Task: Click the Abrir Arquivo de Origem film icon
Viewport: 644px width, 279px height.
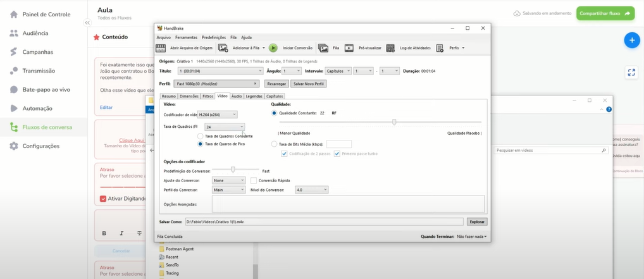Action: pos(161,48)
